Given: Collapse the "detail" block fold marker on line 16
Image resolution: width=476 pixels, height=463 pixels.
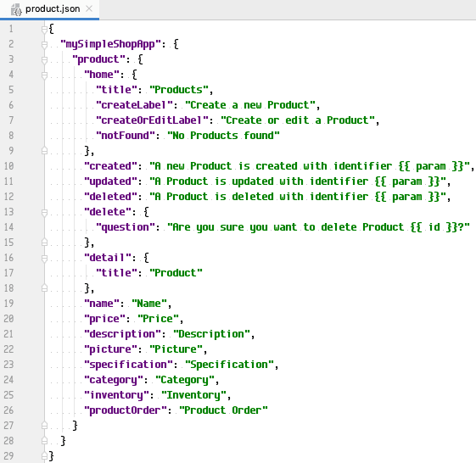Looking at the screenshot, I should pos(44,258).
